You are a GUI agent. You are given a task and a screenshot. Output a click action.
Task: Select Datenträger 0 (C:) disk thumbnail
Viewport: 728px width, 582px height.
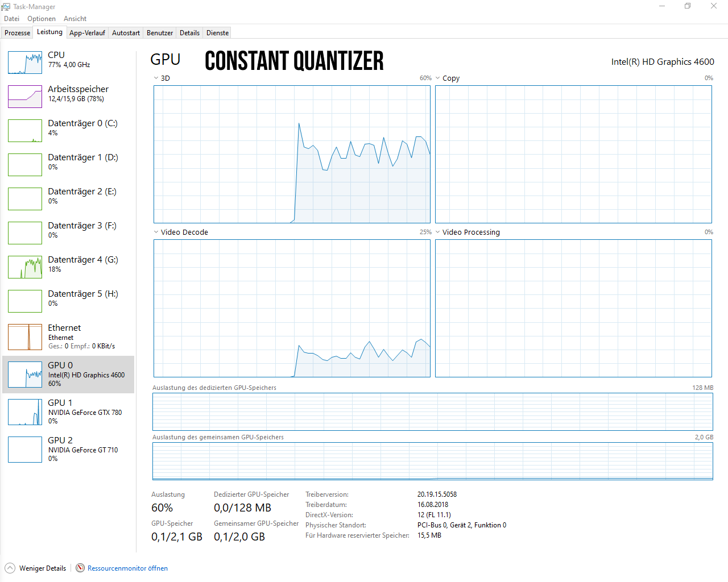[25, 130]
